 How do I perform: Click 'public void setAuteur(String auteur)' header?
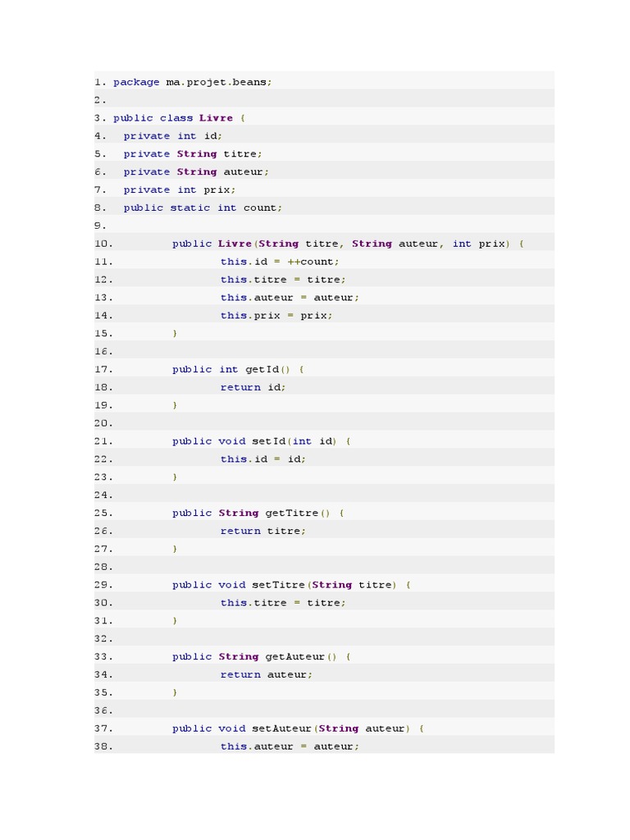click(x=299, y=728)
